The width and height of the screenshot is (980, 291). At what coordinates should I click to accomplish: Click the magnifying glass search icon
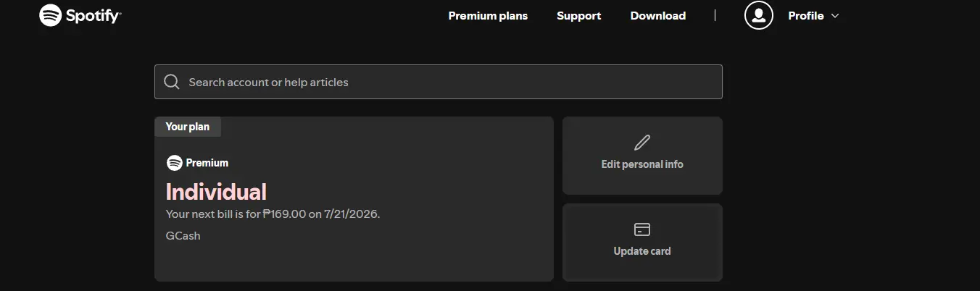172,82
